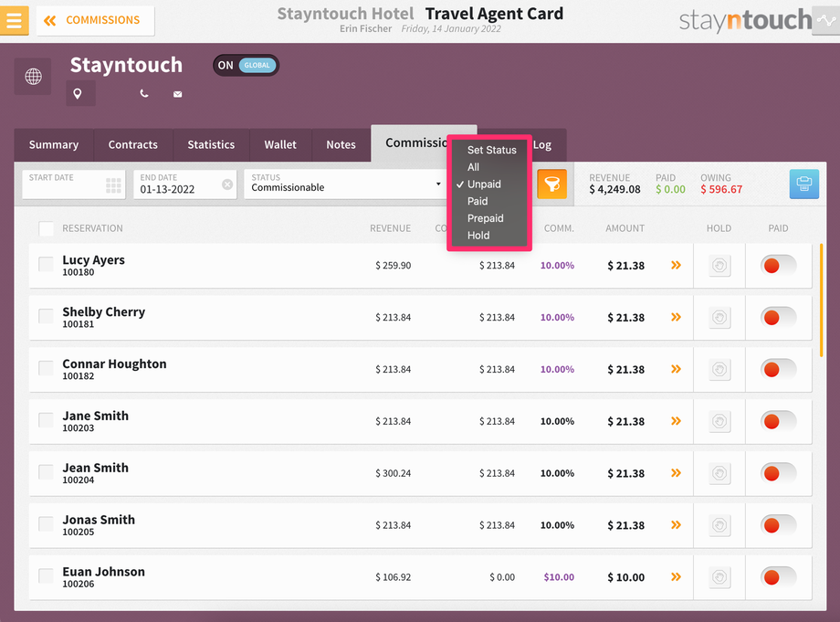This screenshot has width=840, height=622.
Task: Switch to the Wallet tab
Action: pyautogui.click(x=280, y=144)
